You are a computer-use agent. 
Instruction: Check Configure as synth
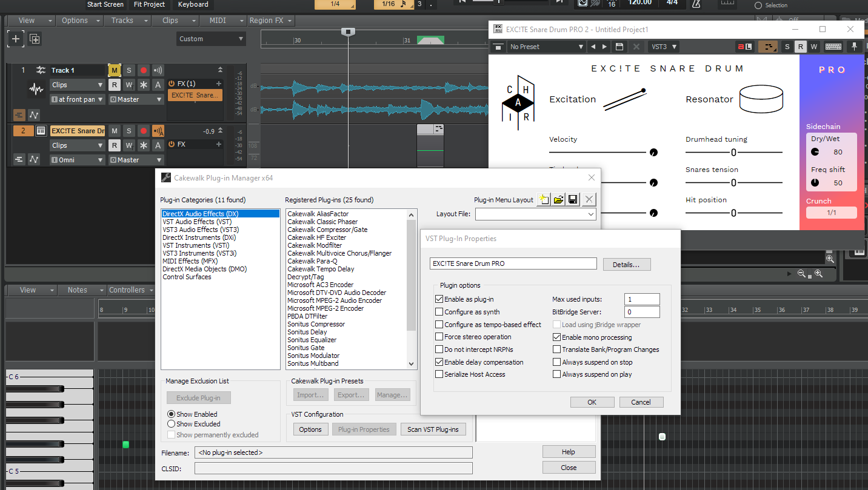439,312
